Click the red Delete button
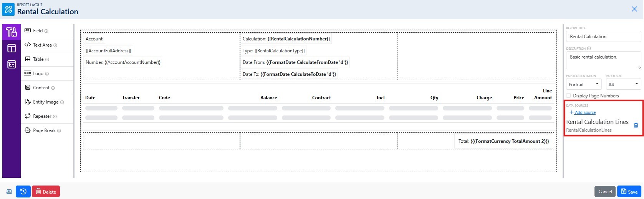Viewport: 644px width, 199px height. [46, 192]
